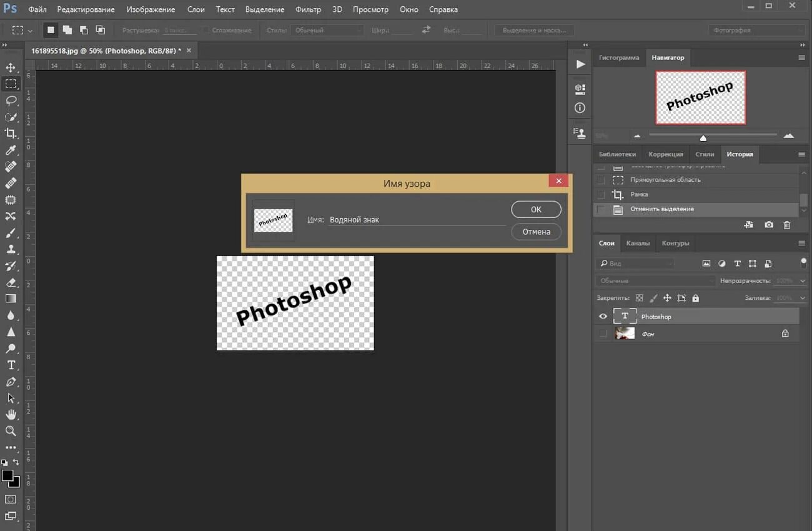The width and height of the screenshot is (812, 531).
Task: Toggle the Сглаживание anti-alias checkbox
Action: pos(205,30)
